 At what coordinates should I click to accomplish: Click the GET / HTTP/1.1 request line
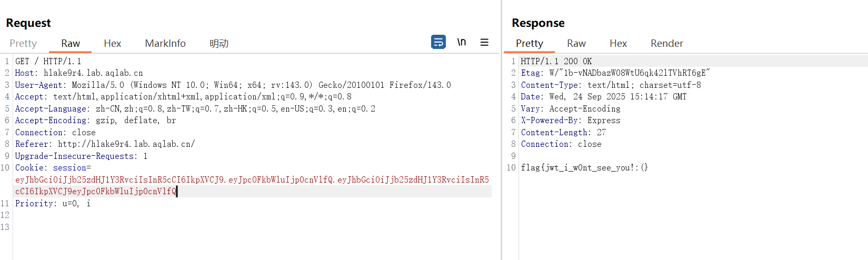click(x=48, y=62)
